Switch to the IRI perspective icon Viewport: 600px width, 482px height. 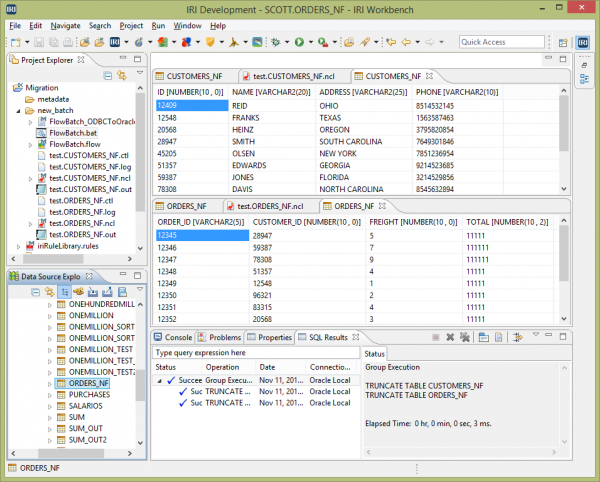[583, 42]
